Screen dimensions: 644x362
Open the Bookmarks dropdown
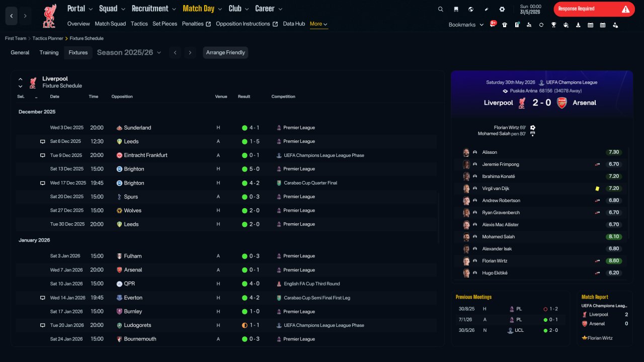tap(466, 25)
